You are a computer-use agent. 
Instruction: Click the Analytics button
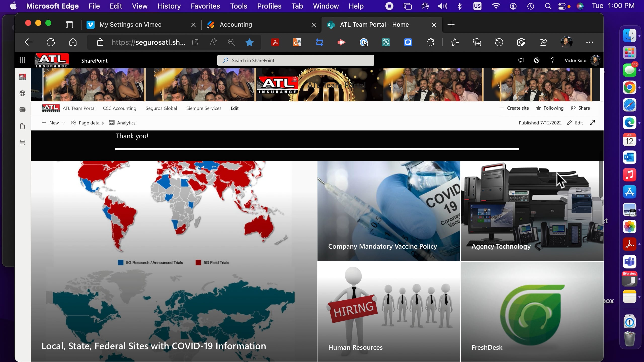[x=122, y=123]
